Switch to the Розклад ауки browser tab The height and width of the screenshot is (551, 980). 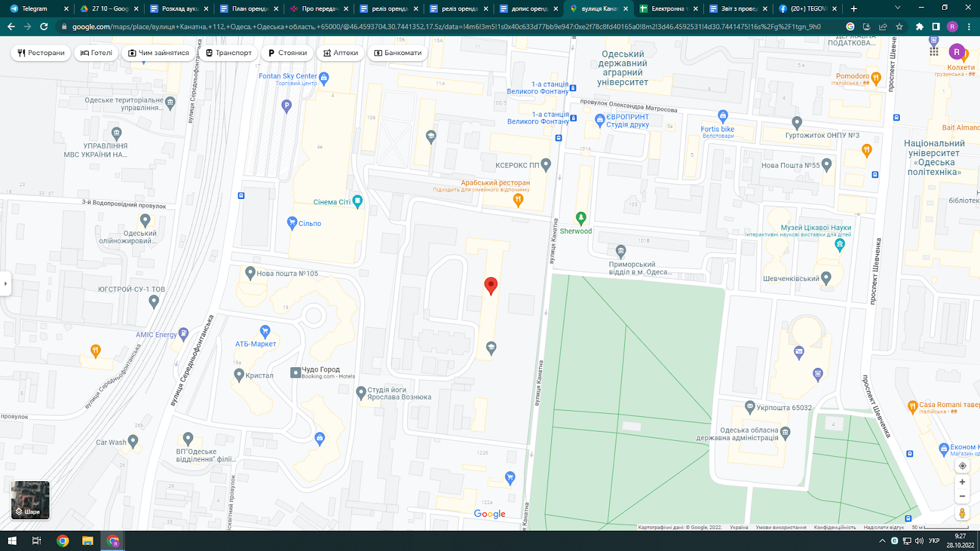point(179,9)
